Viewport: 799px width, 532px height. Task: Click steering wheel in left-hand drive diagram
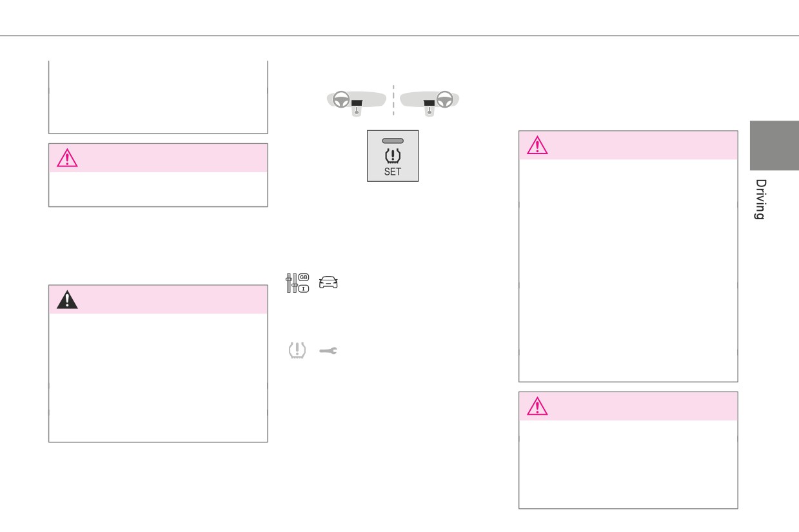[x=342, y=99]
